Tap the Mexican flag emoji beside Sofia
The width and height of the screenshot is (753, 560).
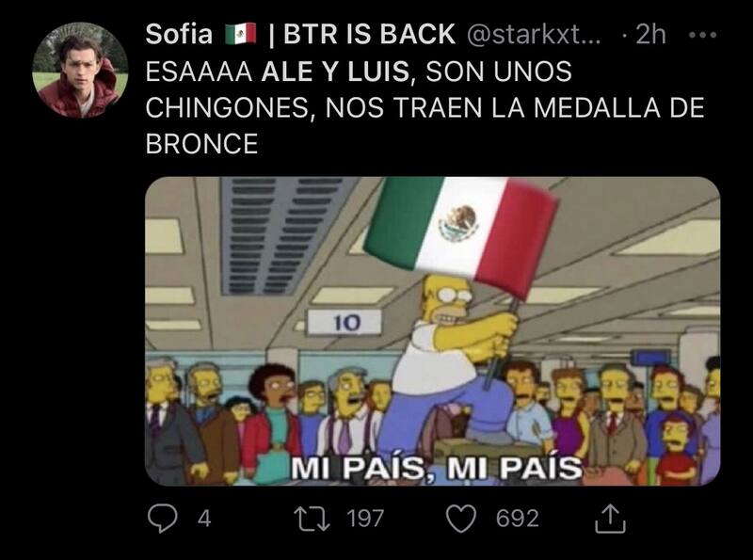pos(241,35)
